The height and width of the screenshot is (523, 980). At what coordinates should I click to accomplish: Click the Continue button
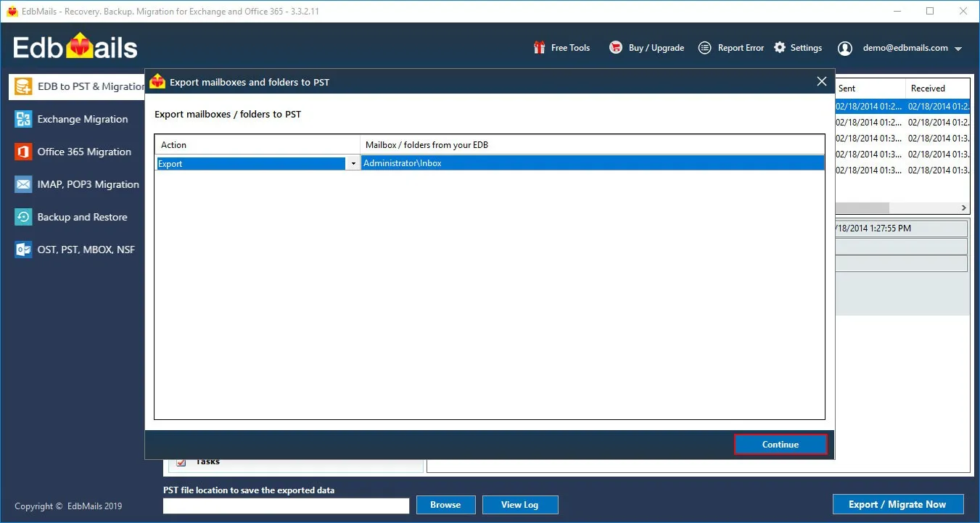coord(781,445)
